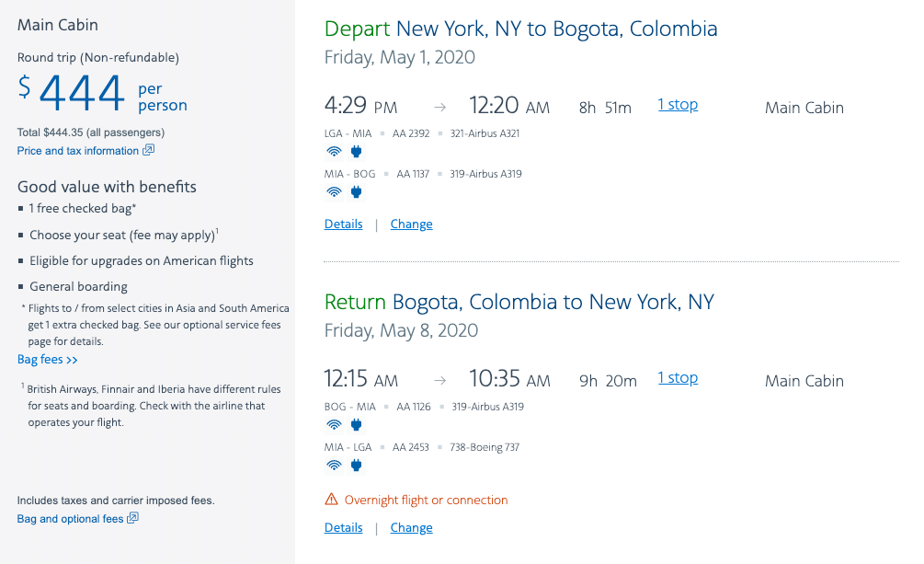Click external link icon beside Bag and optional fees

click(x=132, y=519)
